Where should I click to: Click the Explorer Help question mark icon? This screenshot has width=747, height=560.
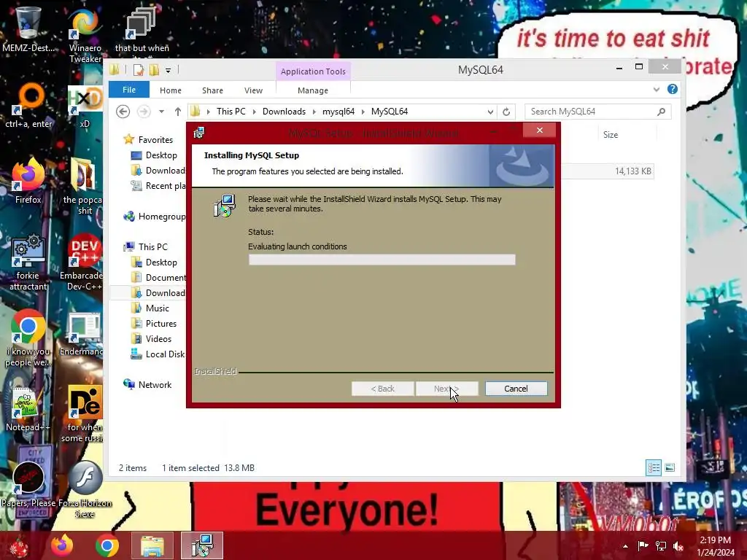(x=672, y=89)
